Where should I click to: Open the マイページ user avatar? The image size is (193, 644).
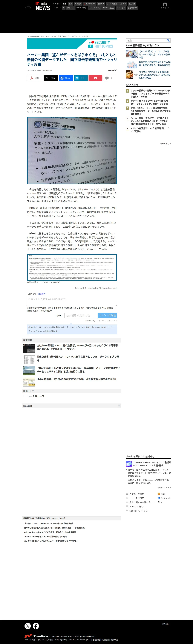[165, 6]
